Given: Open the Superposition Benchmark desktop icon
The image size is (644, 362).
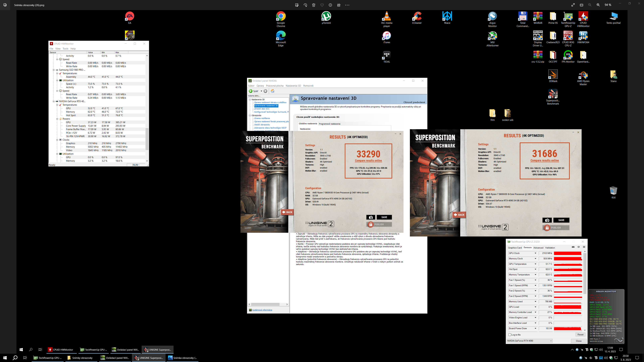Looking at the screenshot, I should point(553,97).
